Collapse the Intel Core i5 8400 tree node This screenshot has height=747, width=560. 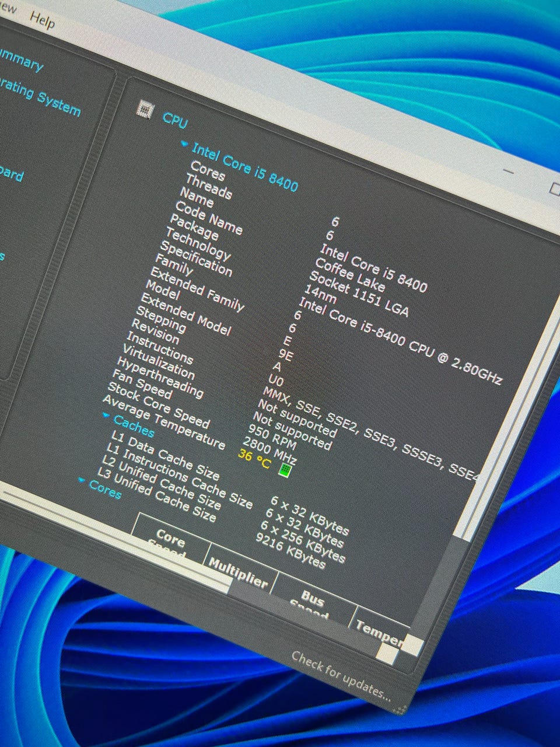point(184,144)
